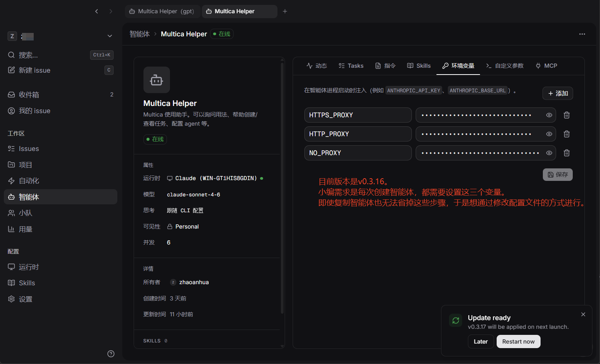
Task: Open 项目 projects in sidebar
Action: [x=61, y=165]
